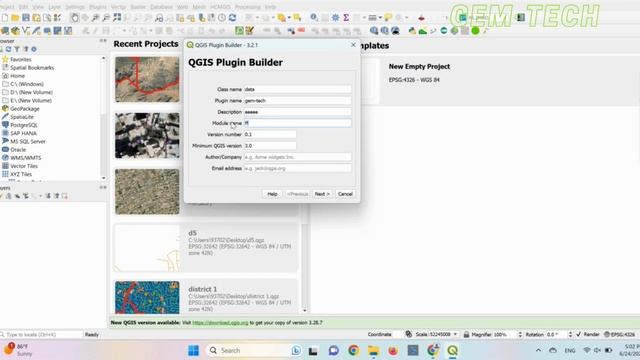
Task: Open the Raster menu
Action: pos(138,7)
